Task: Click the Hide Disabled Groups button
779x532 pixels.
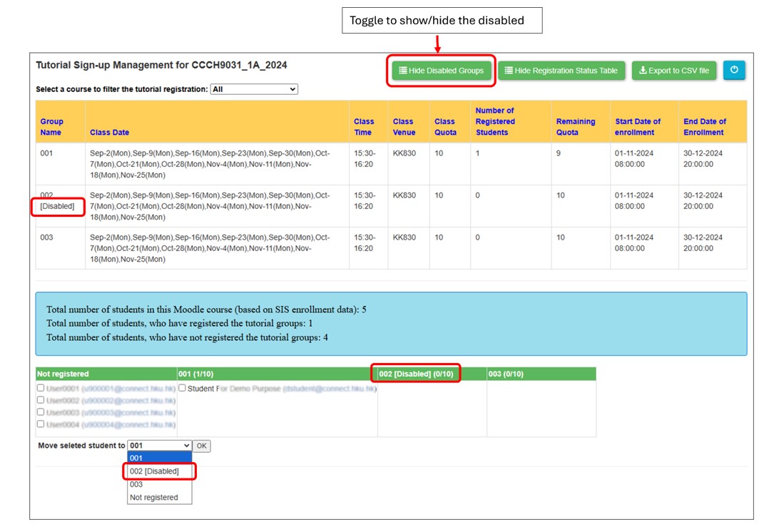Action: pyautogui.click(x=441, y=71)
